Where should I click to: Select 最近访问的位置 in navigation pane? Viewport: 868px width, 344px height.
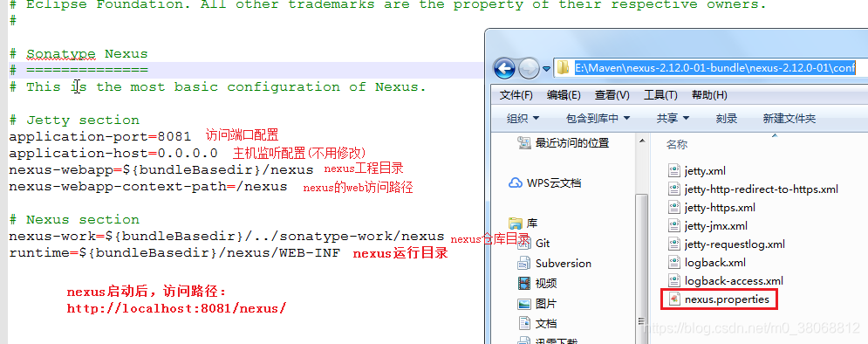pos(572,143)
